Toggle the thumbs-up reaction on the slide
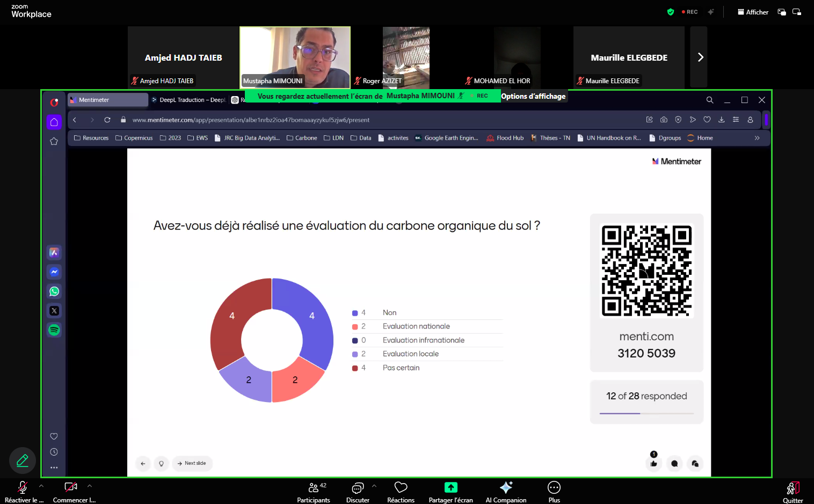This screenshot has height=504, width=814. coord(653,463)
